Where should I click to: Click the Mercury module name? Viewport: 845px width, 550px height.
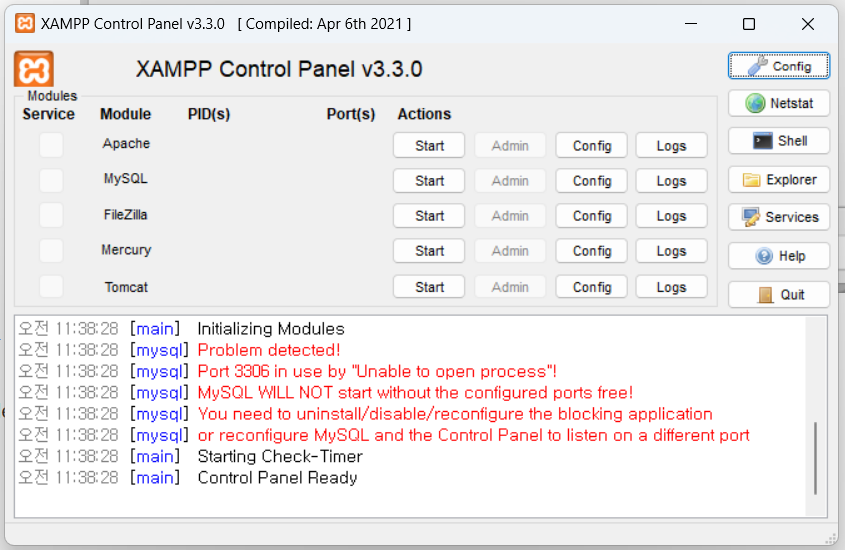click(126, 250)
